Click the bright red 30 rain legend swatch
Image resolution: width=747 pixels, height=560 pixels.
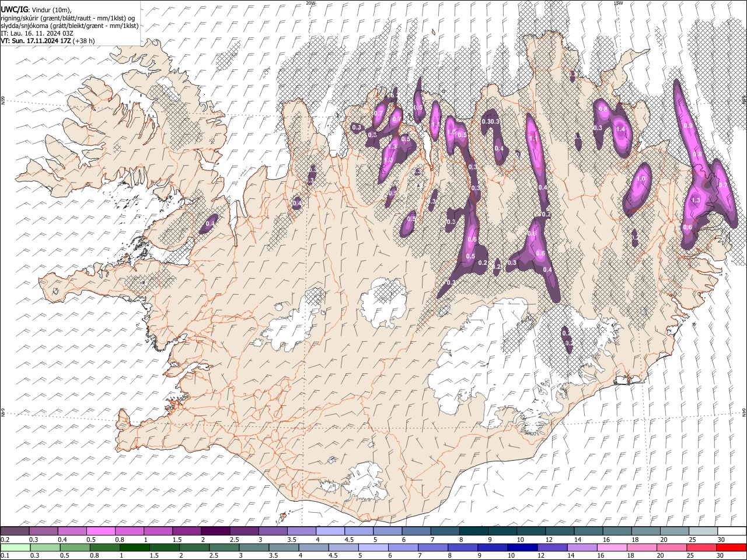731,547
